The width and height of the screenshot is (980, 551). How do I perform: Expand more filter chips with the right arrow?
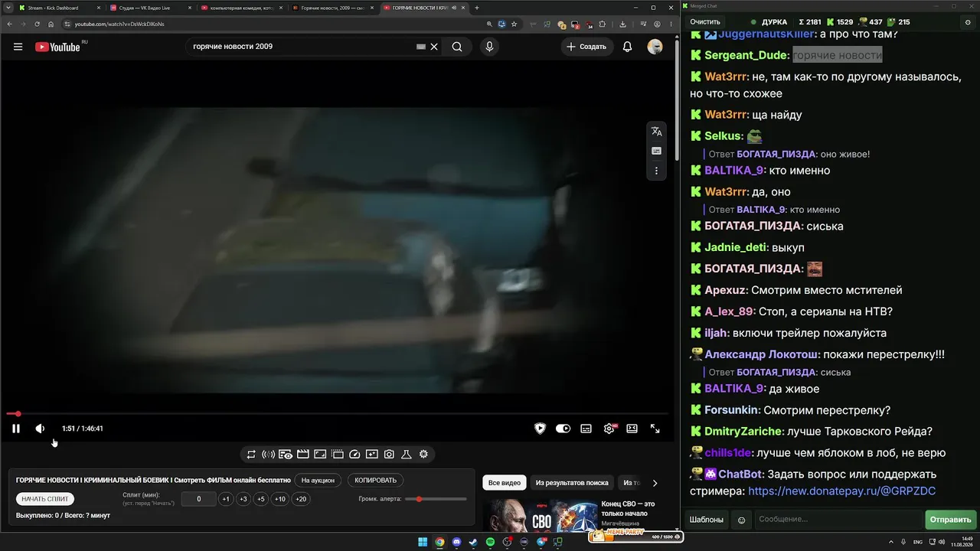point(655,483)
